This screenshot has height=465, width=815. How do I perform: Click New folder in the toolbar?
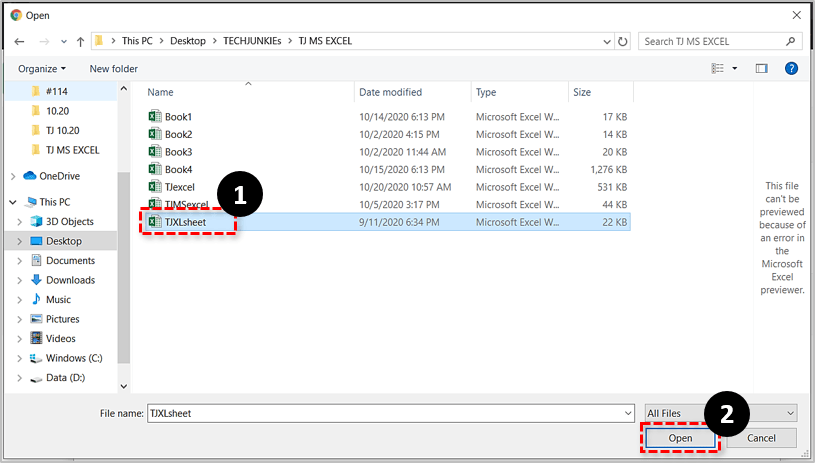click(113, 68)
